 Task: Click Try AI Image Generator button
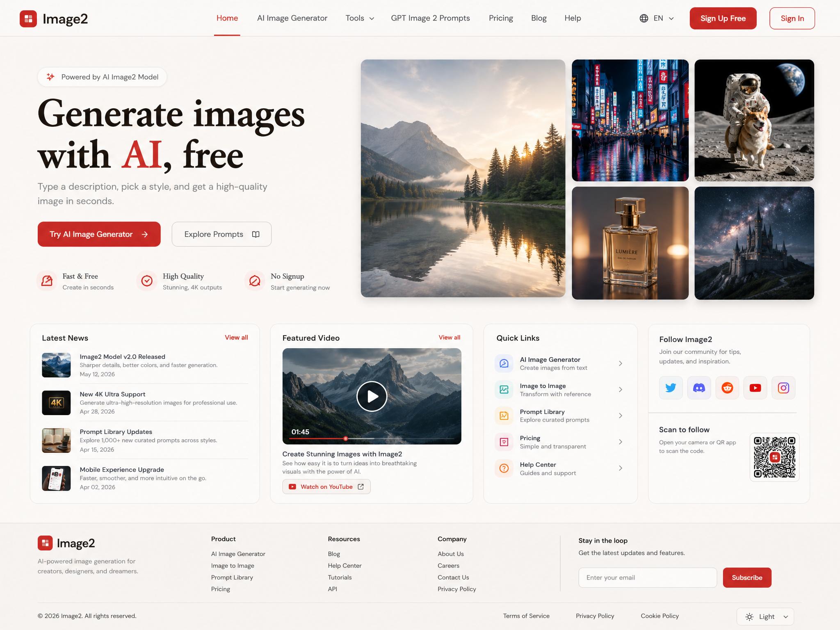click(99, 234)
